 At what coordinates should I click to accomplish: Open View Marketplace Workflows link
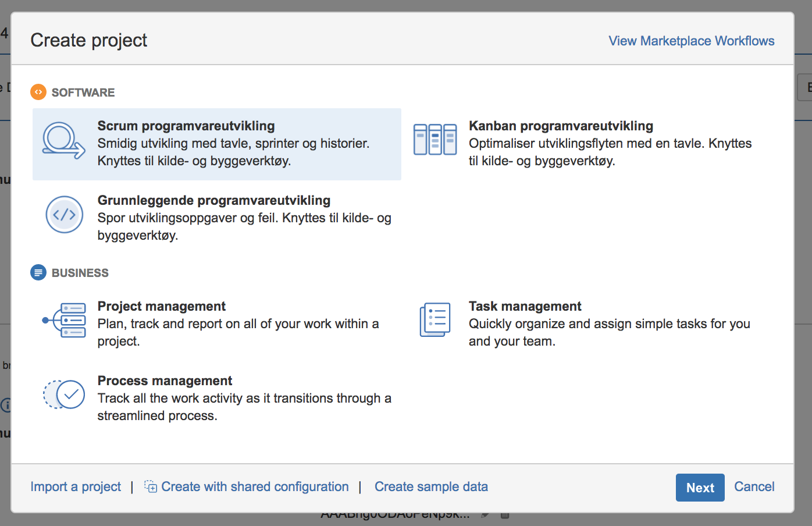[692, 41]
